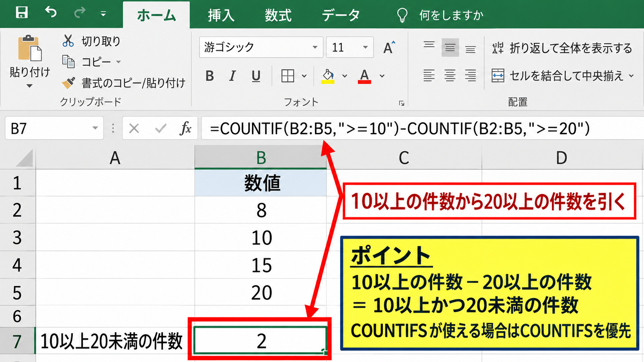Expand the borders dropdown arrow
This screenshot has height=362, width=644.
304,76
